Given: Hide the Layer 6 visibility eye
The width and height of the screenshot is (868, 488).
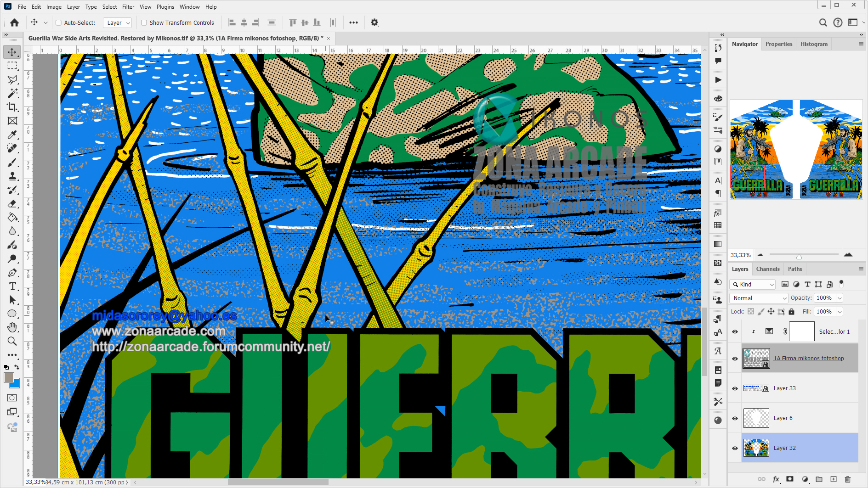Looking at the screenshot, I should coord(735,418).
